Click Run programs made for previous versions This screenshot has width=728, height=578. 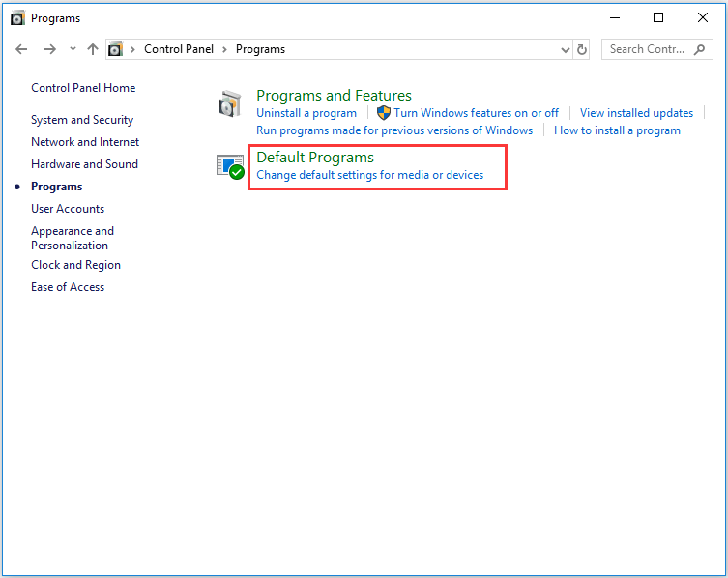tap(394, 130)
